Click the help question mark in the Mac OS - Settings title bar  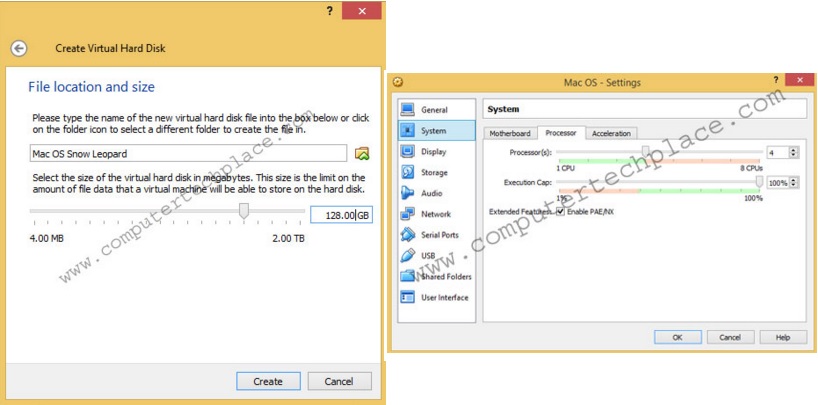click(776, 80)
